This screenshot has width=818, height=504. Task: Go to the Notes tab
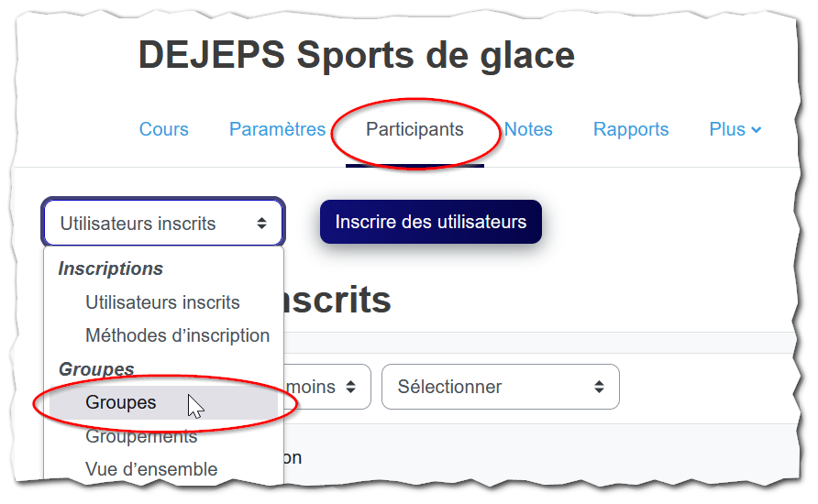click(x=528, y=129)
